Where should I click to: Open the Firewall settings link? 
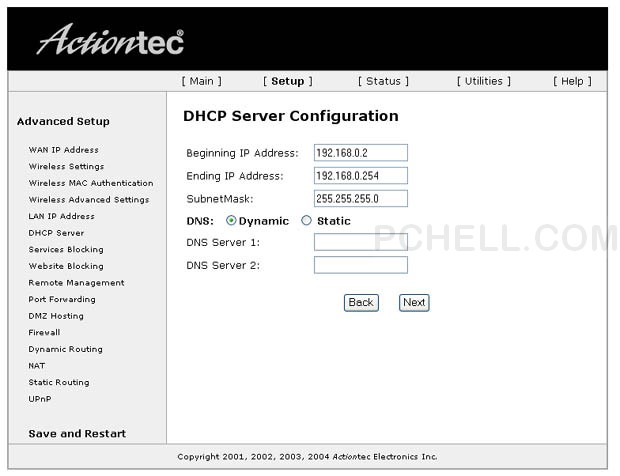click(x=44, y=332)
